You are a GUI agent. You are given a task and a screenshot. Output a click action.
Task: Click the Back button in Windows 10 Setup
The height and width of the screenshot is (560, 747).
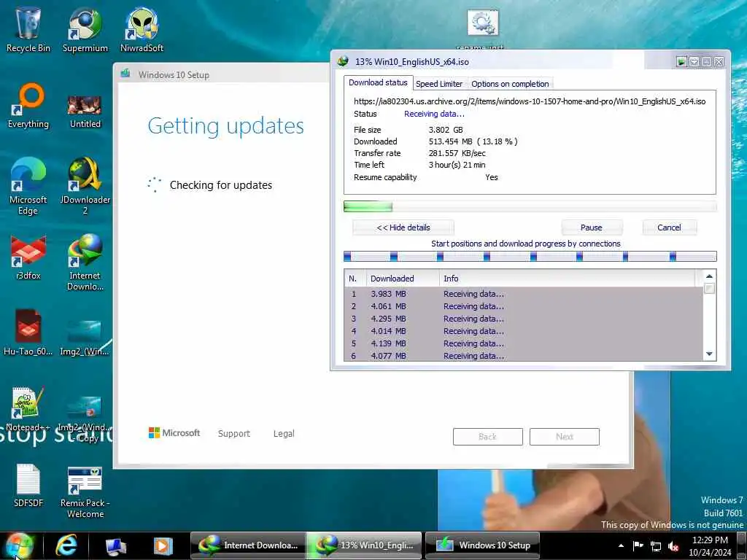[488, 437]
